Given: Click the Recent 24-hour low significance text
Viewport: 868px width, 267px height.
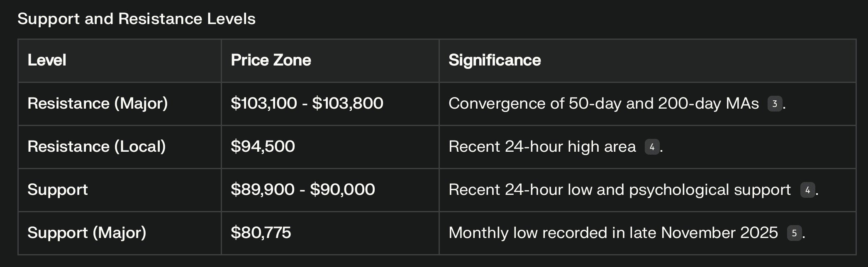Looking at the screenshot, I should (x=619, y=190).
